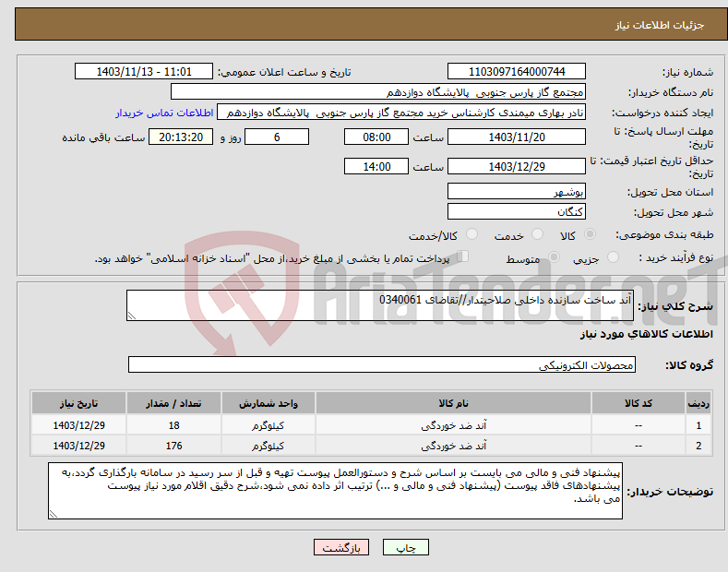Click the request creator name field
The width and height of the screenshot is (728, 572).
click(401, 113)
